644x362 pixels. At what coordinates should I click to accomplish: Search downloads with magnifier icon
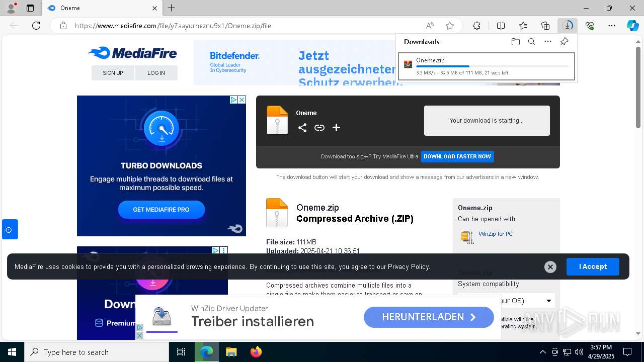point(531,42)
